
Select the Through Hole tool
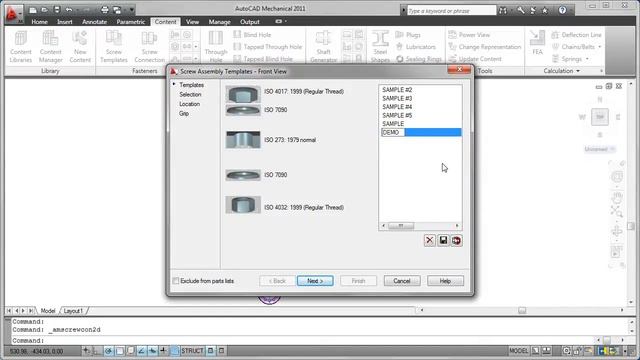point(216,47)
